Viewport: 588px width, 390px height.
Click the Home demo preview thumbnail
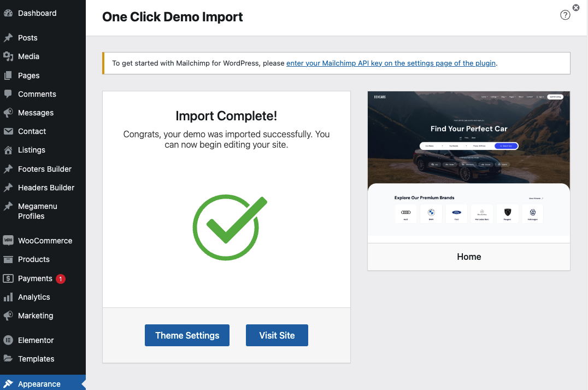[x=468, y=167]
